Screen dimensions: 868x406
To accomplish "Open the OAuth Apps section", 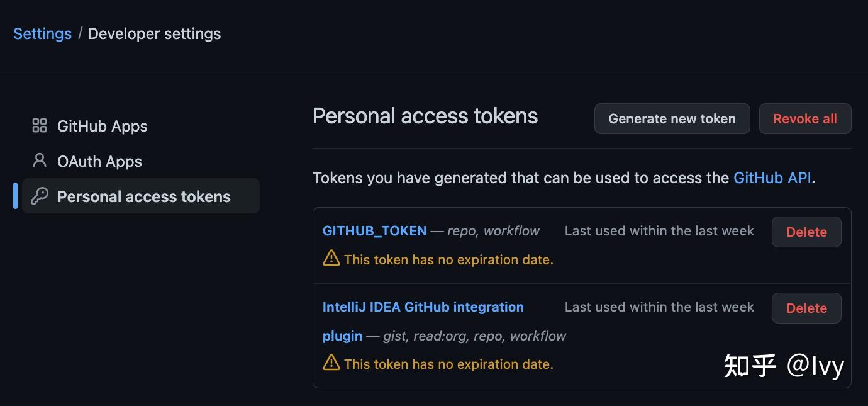I will pos(99,161).
